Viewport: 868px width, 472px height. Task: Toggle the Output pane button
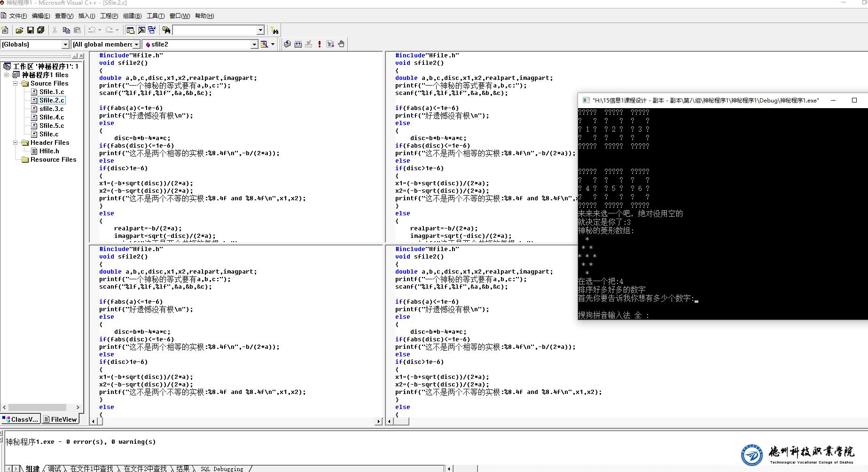click(x=141, y=30)
